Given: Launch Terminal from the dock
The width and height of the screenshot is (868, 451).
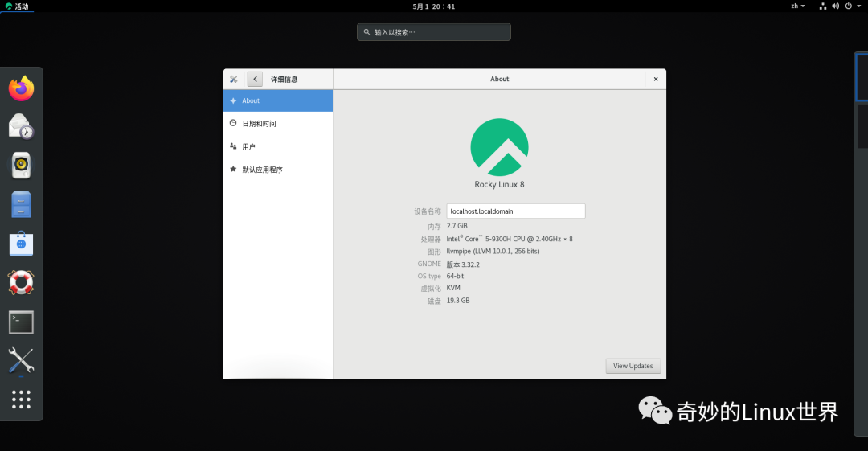Looking at the screenshot, I should 21,322.
